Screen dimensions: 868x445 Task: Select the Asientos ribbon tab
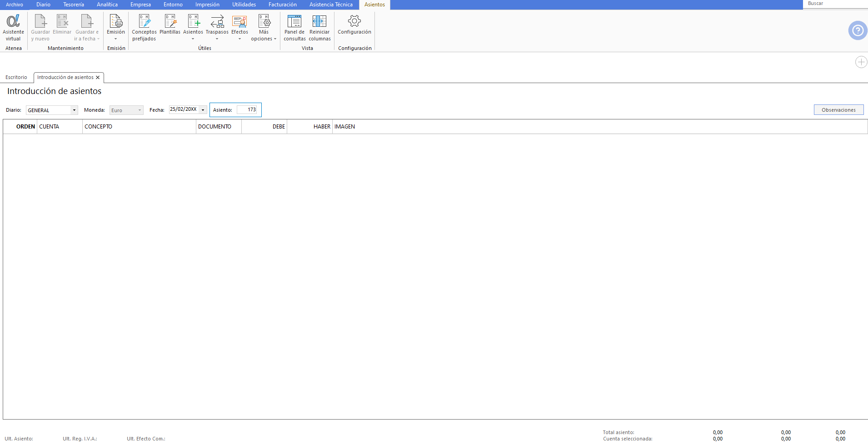[x=374, y=5]
